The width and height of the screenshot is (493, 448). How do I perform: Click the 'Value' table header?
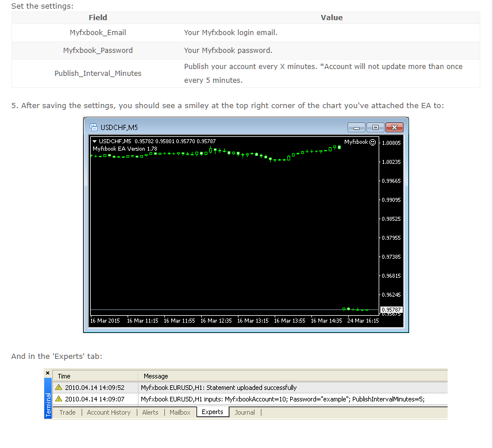pos(332,18)
